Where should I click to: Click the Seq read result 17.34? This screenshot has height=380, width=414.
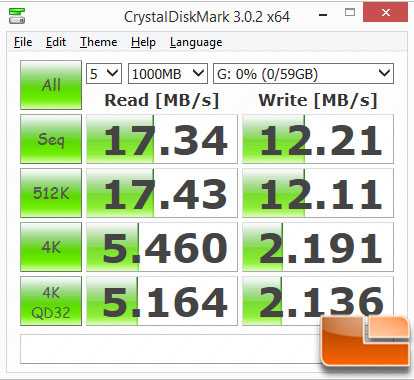coord(162,139)
